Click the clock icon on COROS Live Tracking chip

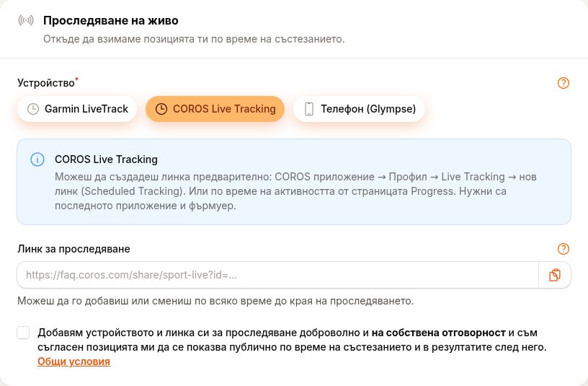(161, 109)
